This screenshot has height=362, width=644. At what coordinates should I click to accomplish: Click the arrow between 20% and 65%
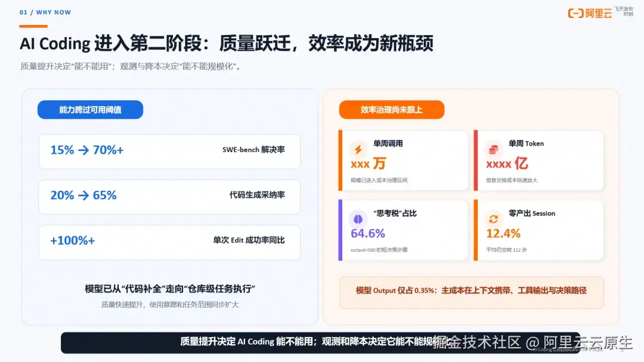83,196
